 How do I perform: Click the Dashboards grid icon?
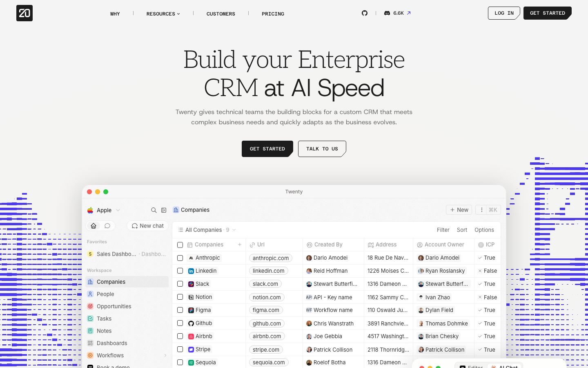click(x=90, y=343)
